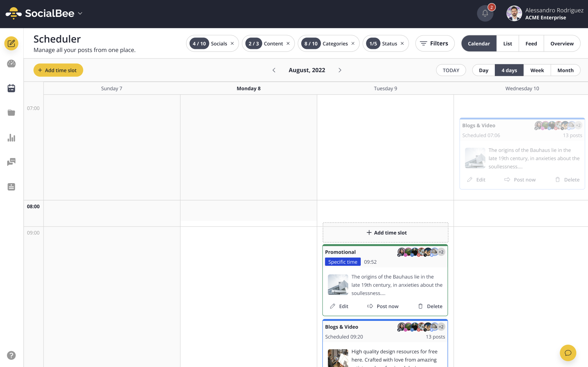Image resolution: width=588 pixels, height=367 pixels.
Task: Go to the next date range
Action: (340, 70)
